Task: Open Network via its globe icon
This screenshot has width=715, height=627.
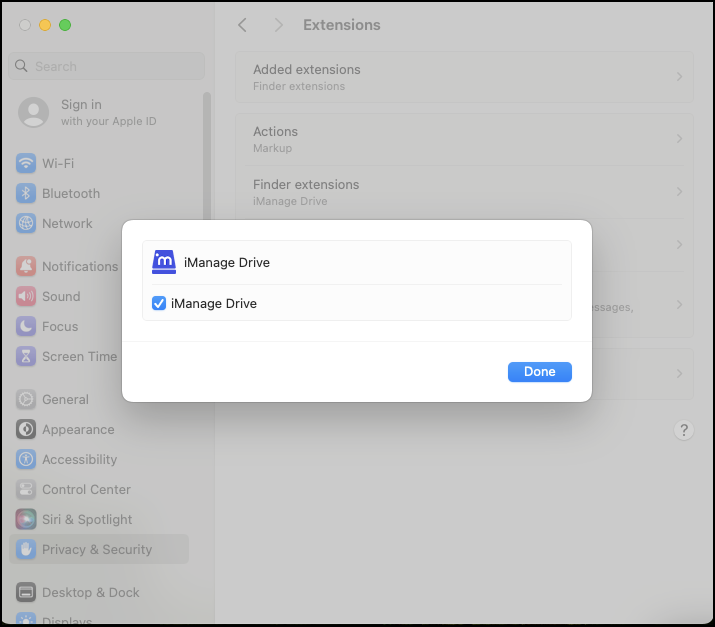Action: (26, 223)
